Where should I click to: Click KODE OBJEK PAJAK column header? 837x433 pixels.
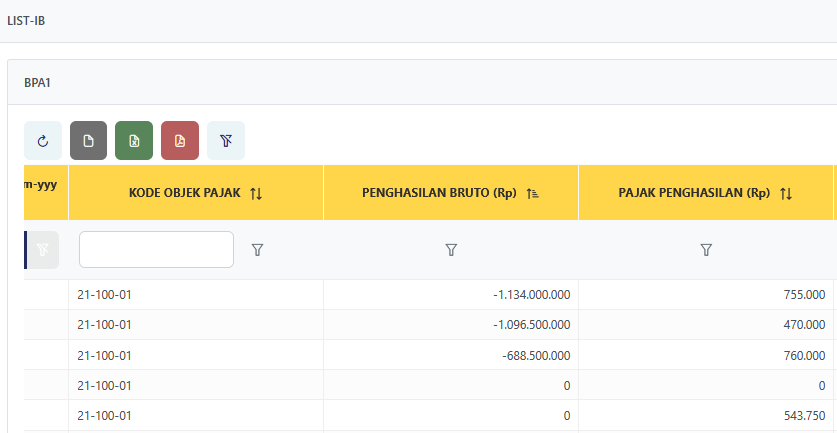(x=196, y=193)
